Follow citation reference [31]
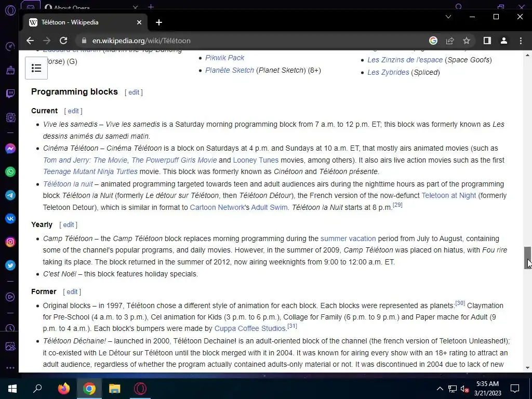 292,326
